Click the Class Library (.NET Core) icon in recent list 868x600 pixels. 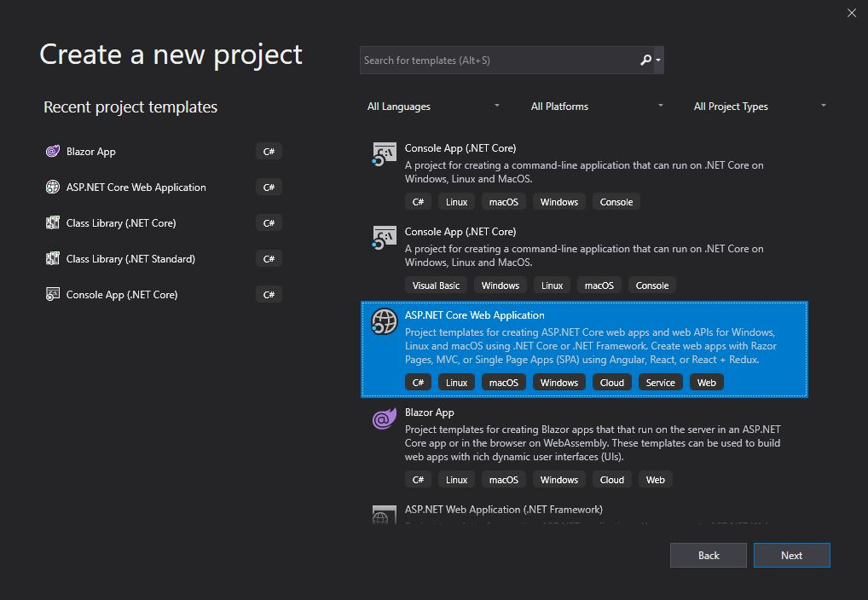(x=53, y=223)
